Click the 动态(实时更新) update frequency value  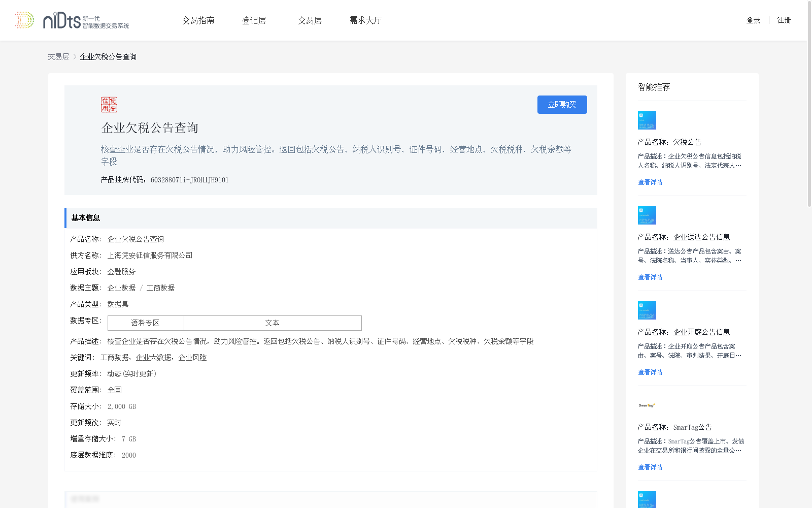(x=132, y=374)
